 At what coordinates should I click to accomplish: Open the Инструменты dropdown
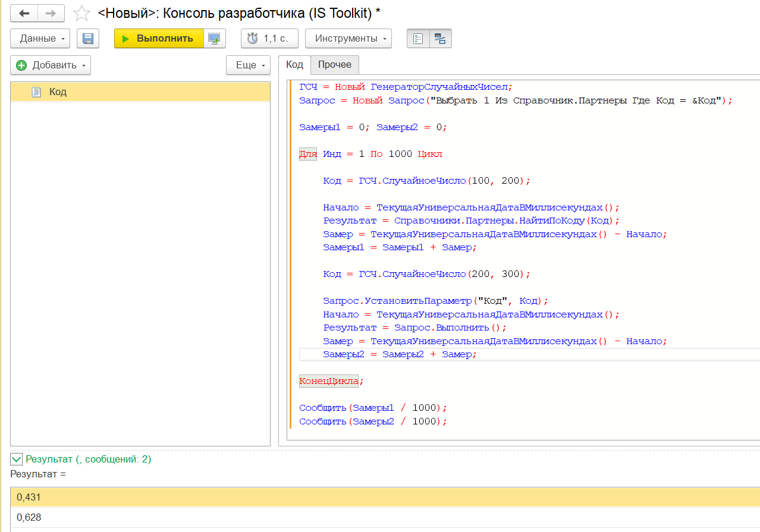coord(348,39)
